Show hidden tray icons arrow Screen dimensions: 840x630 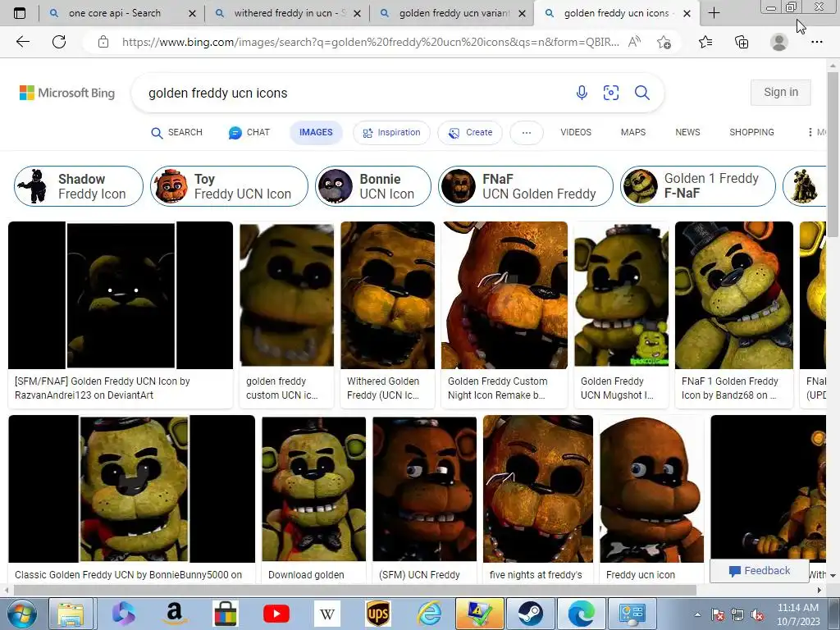pyautogui.click(x=697, y=614)
